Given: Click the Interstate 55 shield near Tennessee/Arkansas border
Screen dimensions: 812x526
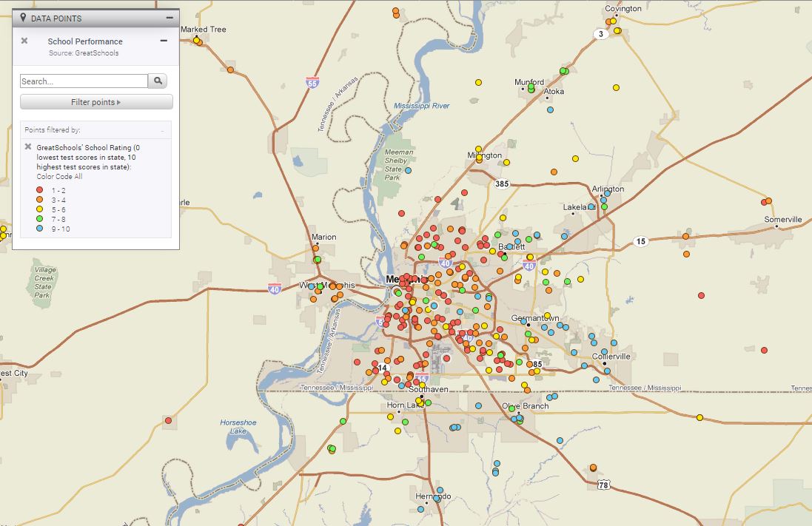Looking at the screenshot, I should point(312,82).
